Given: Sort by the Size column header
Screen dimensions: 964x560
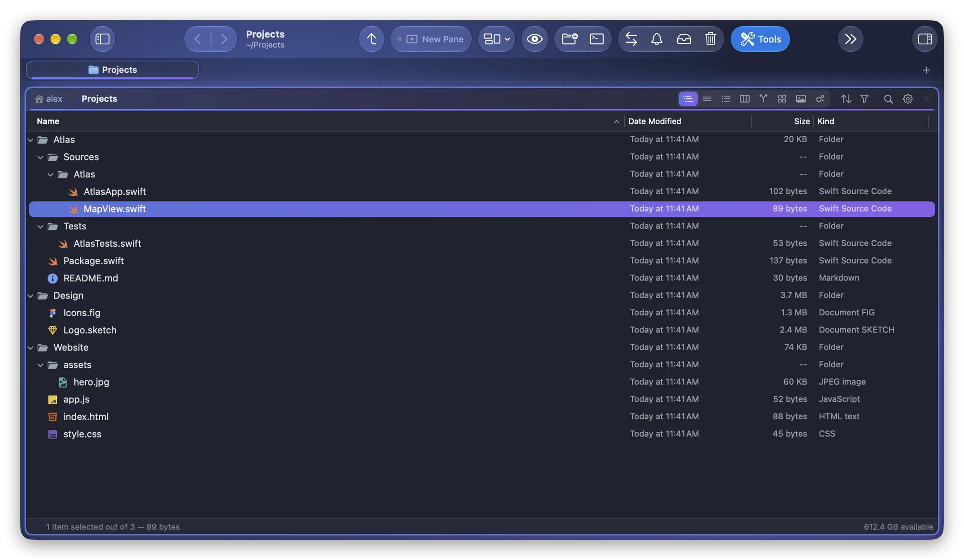Looking at the screenshot, I should pyautogui.click(x=782, y=121).
